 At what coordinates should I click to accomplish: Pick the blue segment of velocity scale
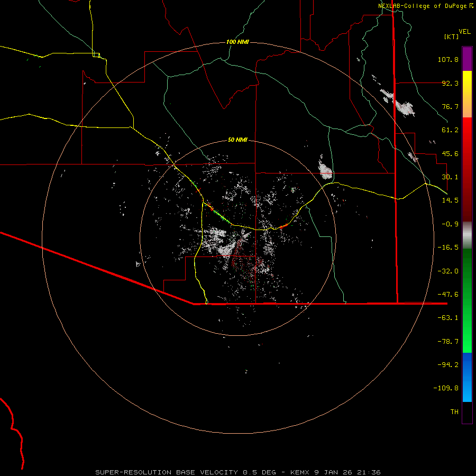pyautogui.click(x=467, y=377)
